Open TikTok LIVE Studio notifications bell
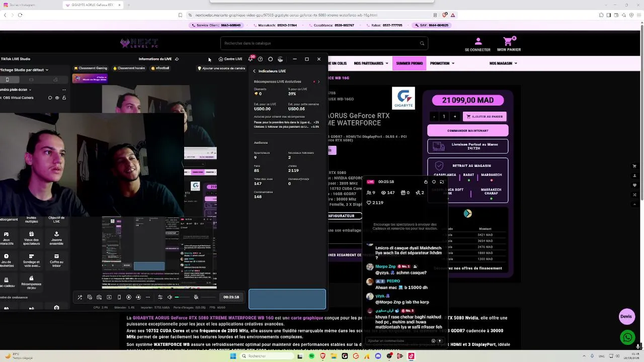This screenshot has height=362, width=644. pyautogui.click(x=250, y=59)
